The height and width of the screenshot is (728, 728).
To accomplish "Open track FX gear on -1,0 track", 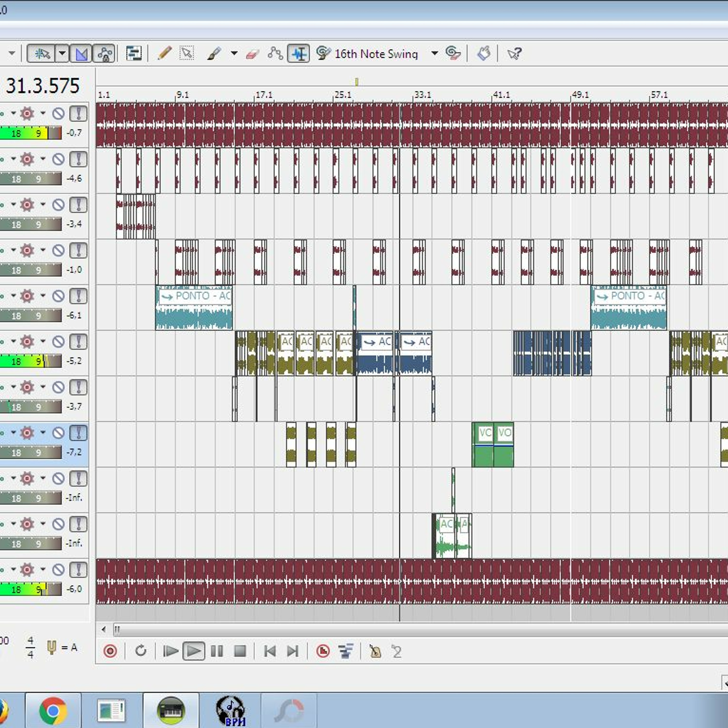I will coord(27,250).
